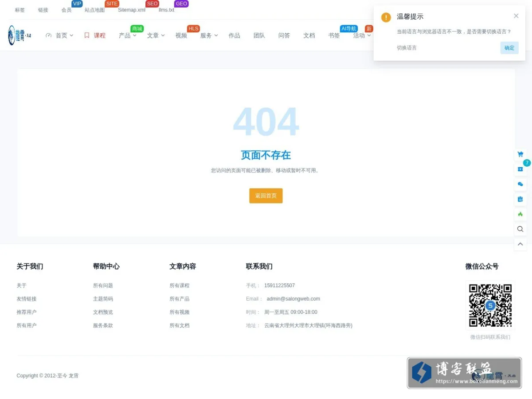Open the shopping cart sidebar icon
Viewport: 532px width, 399px height.
point(520,154)
